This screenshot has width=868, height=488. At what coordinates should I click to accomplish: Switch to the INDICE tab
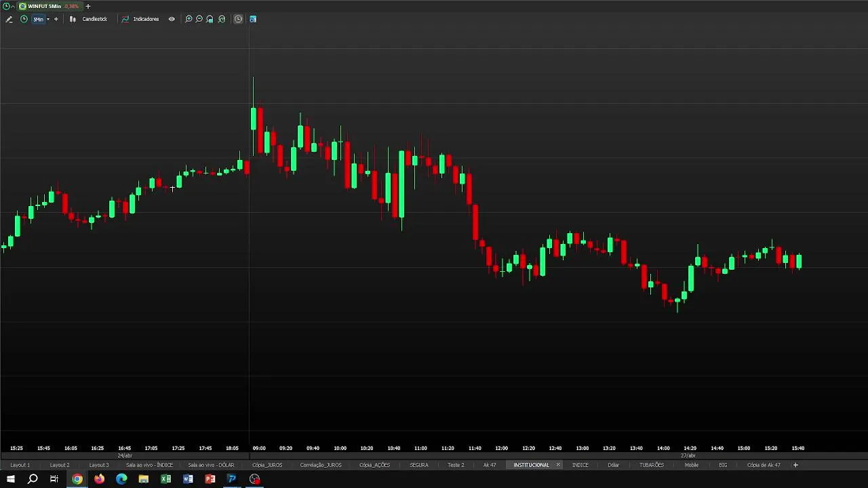coord(580,465)
